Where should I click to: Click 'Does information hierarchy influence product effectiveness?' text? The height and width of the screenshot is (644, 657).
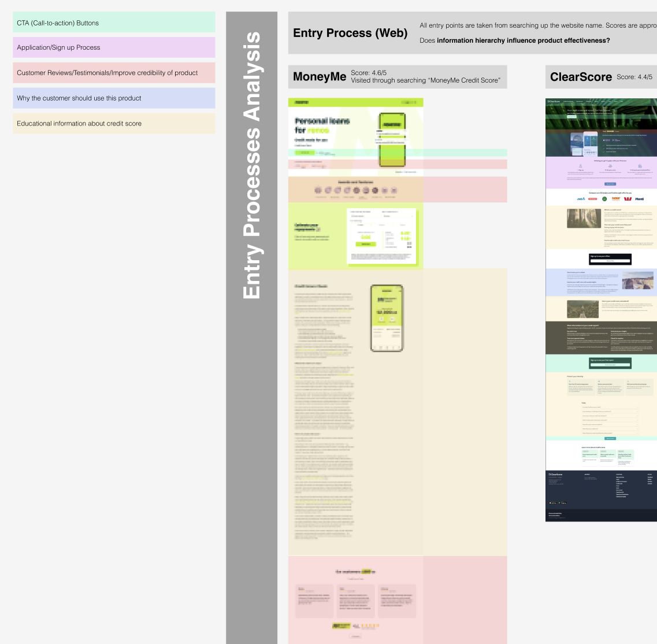click(514, 40)
